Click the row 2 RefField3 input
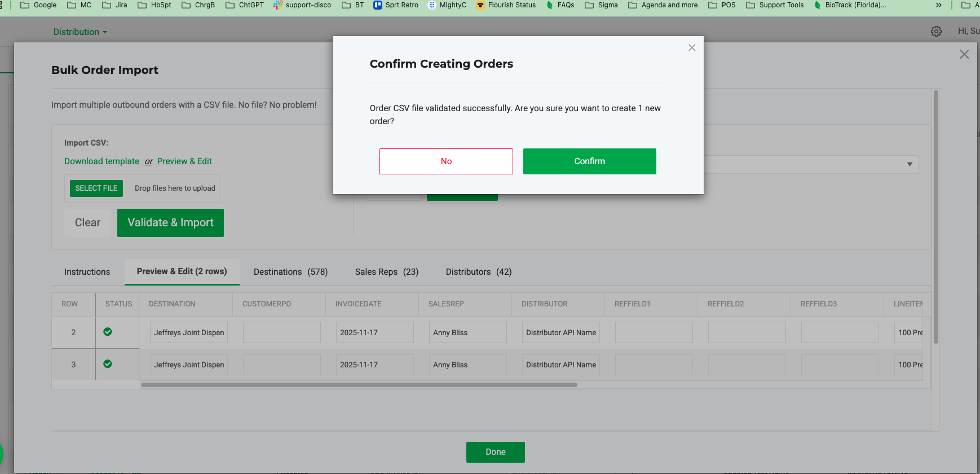980x474 pixels. (x=840, y=332)
